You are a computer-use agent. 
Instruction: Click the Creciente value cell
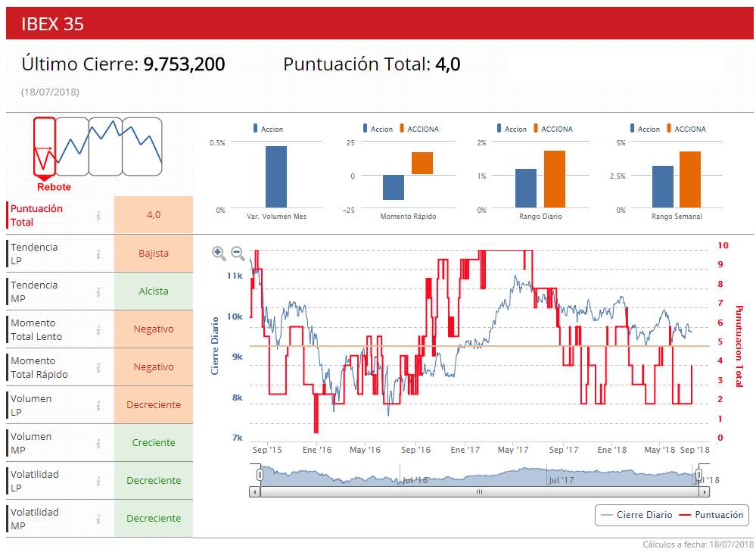pyautogui.click(x=154, y=443)
